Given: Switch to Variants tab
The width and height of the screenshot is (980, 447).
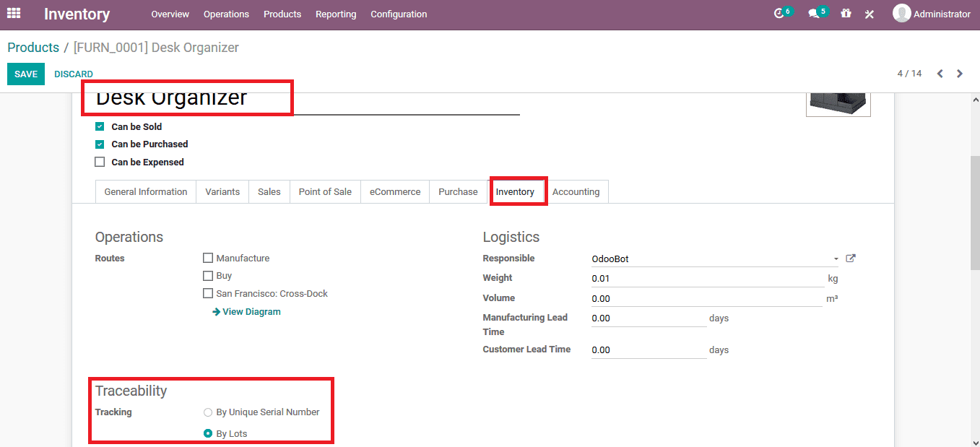Looking at the screenshot, I should pos(222,192).
